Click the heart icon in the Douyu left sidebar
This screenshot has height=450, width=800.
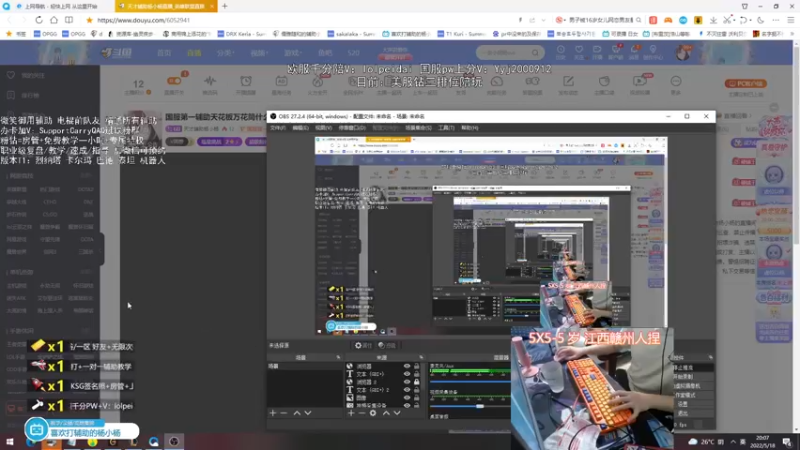click(11, 75)
